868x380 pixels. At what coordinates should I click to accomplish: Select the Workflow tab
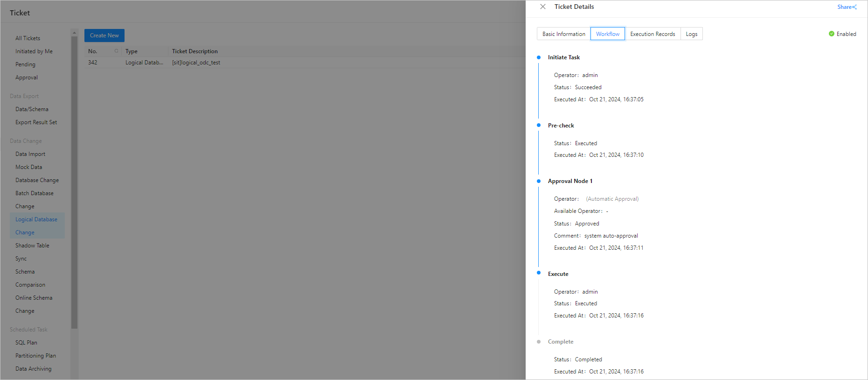point(607,34)
